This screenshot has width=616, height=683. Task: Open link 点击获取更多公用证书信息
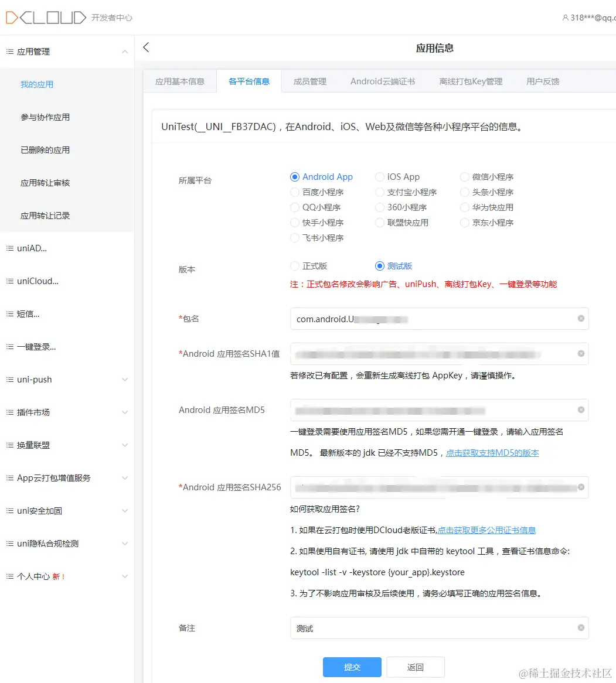click(486, 530)
